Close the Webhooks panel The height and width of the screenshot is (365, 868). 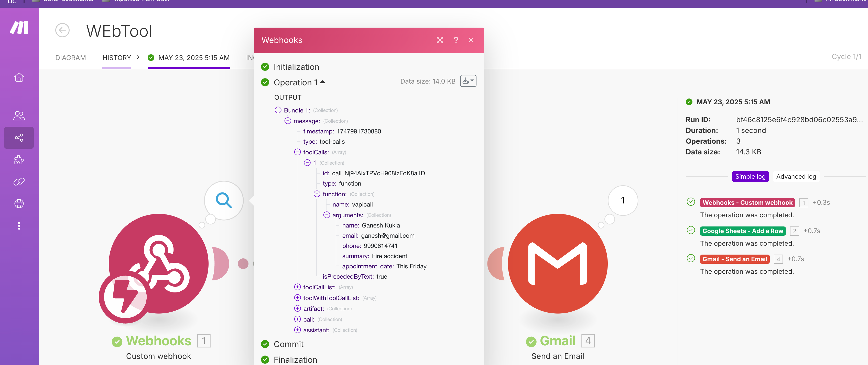471,40
